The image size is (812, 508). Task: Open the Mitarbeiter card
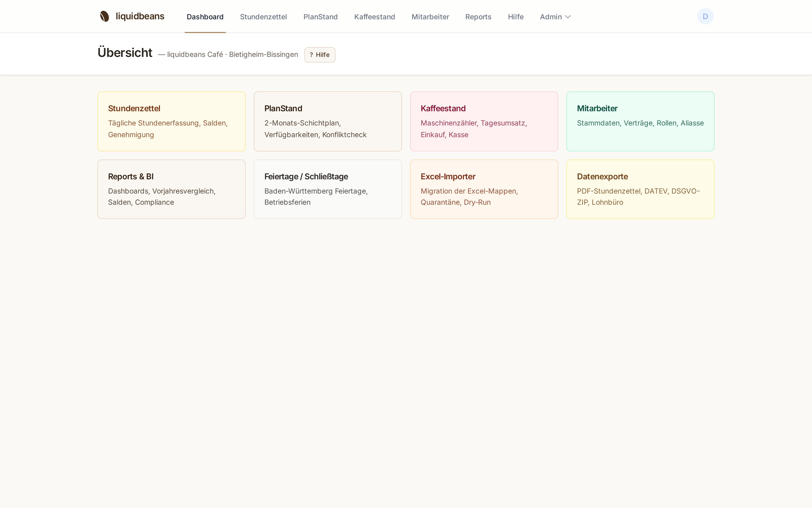[x=640, y=121]
